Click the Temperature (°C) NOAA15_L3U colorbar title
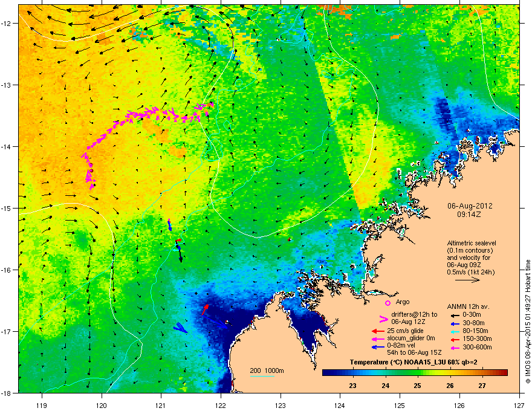Image resolution: width=532 pixels, height=411 pixels. click(414, 362)
